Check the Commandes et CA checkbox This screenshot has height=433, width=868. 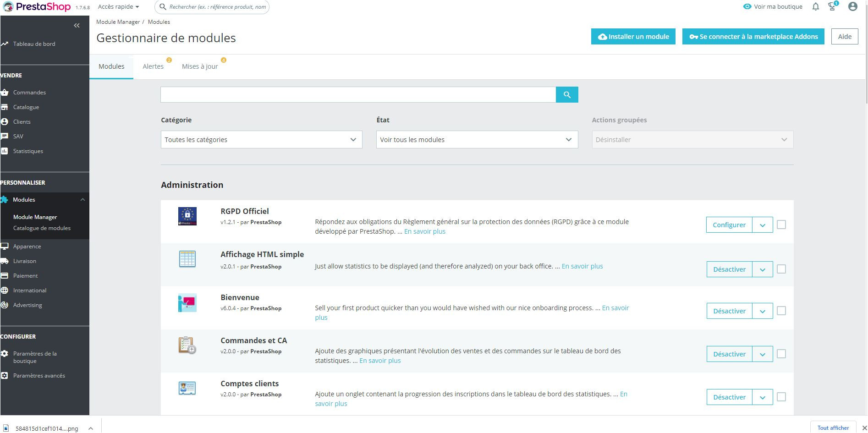click(781, 354)
